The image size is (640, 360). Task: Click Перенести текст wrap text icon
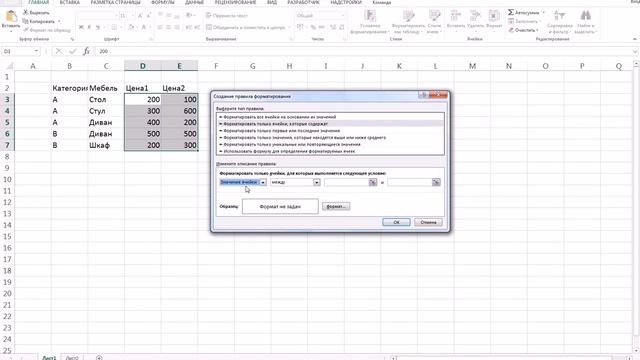209,16
